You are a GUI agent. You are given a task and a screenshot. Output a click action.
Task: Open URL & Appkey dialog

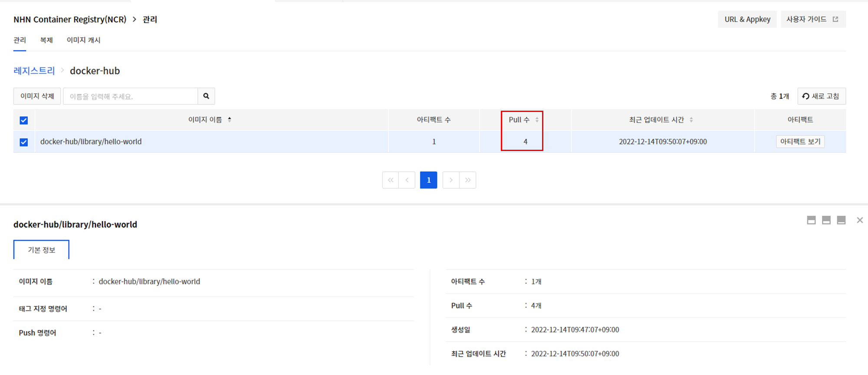pyautogui.click(x=747, y=20)
